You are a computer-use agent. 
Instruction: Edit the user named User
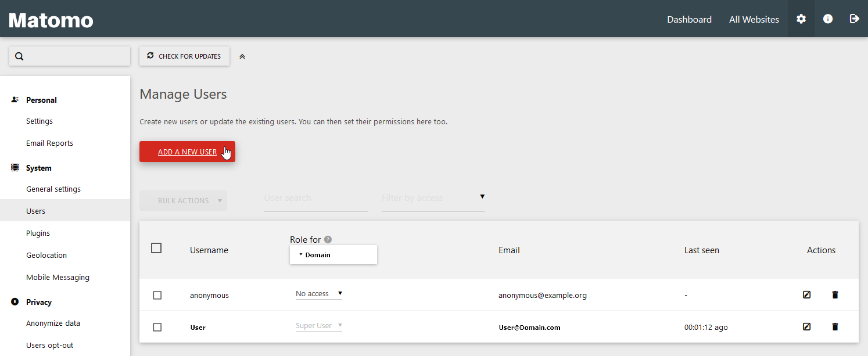[x=806, y=327]
